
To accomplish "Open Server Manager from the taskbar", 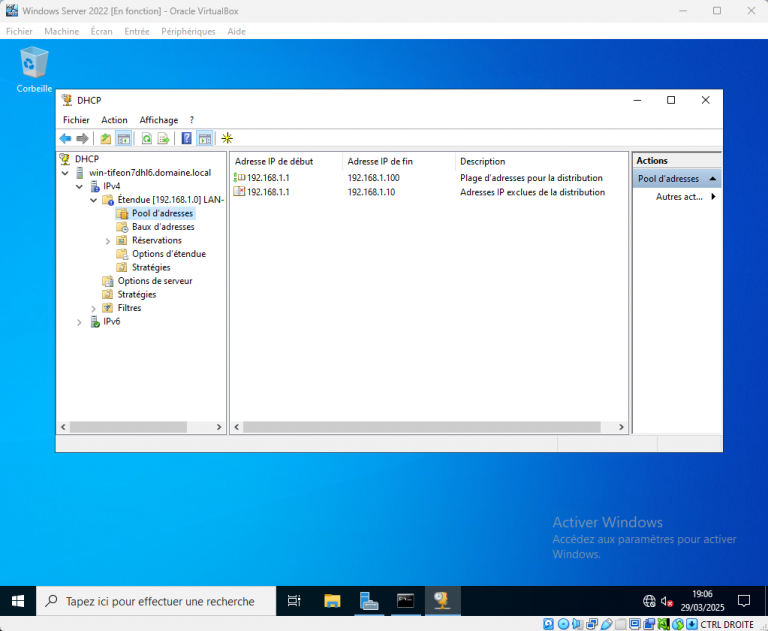I will (x=369, y=601).
